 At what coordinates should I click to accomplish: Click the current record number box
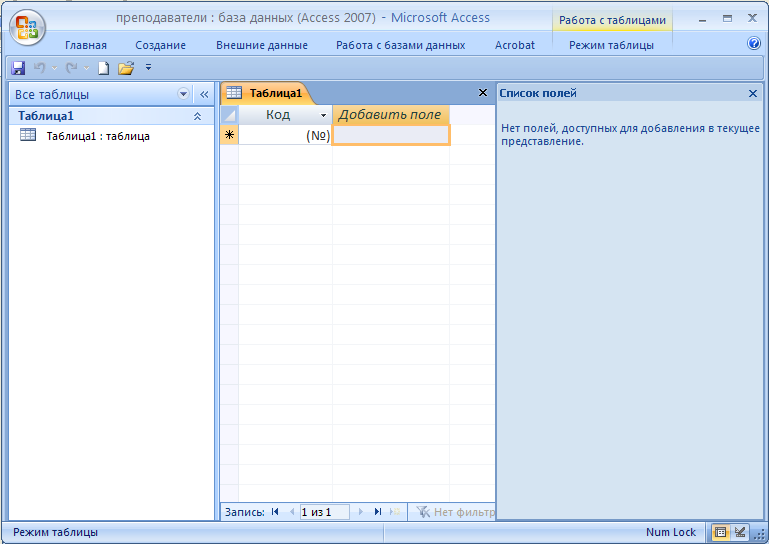pyautogui.click(x=324, y=512)
